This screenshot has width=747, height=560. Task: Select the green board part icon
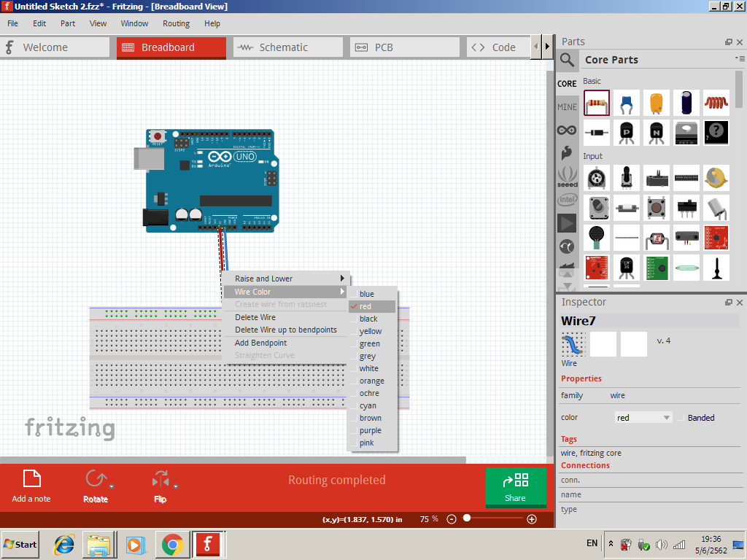(657, 268)
